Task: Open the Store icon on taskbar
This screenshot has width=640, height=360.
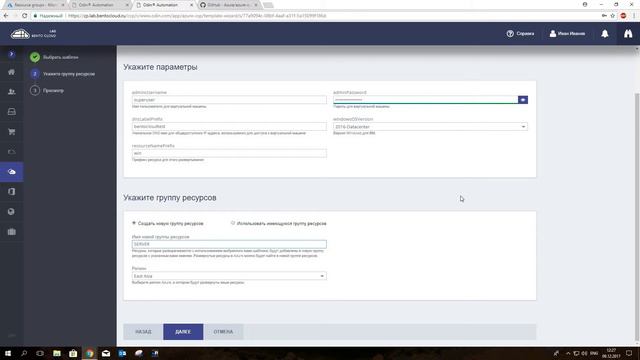Action: [73, 353]
